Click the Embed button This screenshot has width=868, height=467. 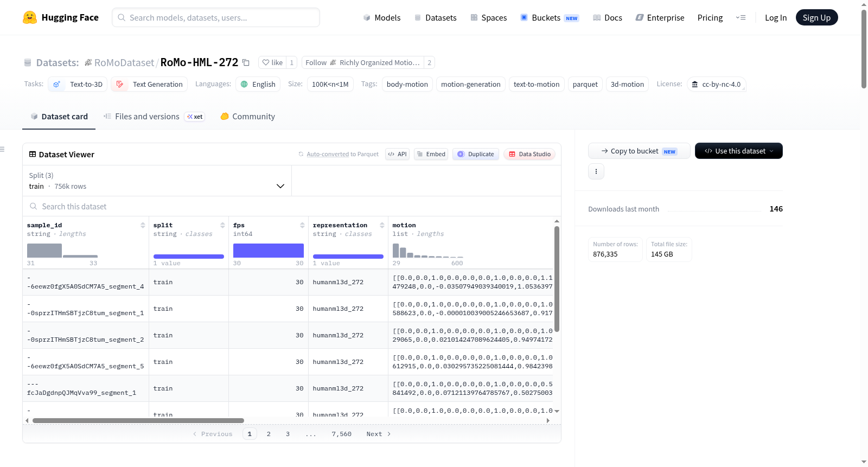point(431,154)
